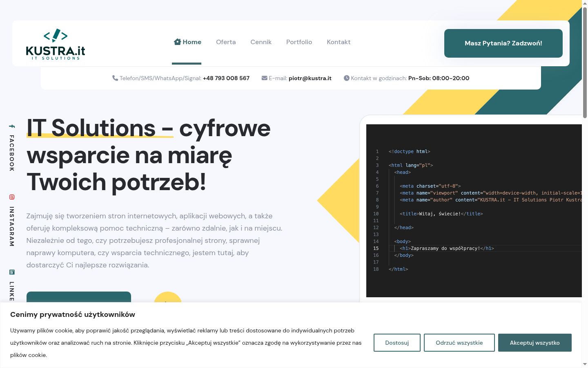588x368 pixels.
Task: Click the piotr@kustra.it email link
Action: (310, 78)
